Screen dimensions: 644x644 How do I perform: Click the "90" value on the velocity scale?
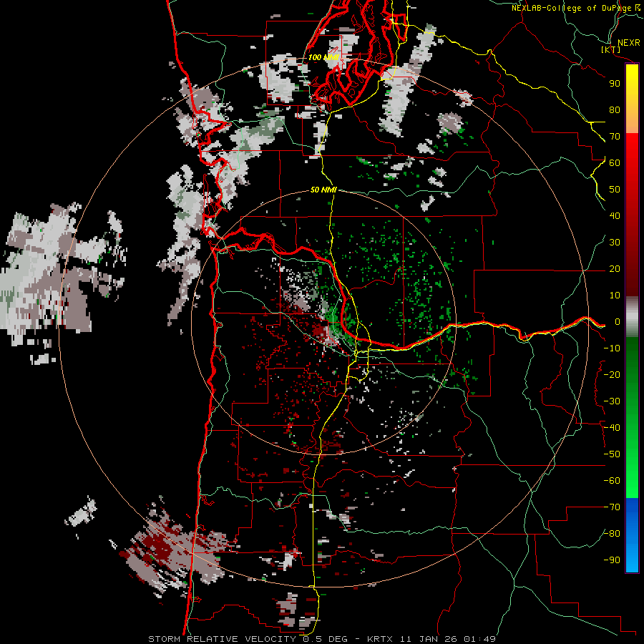[x=615, y=84]
